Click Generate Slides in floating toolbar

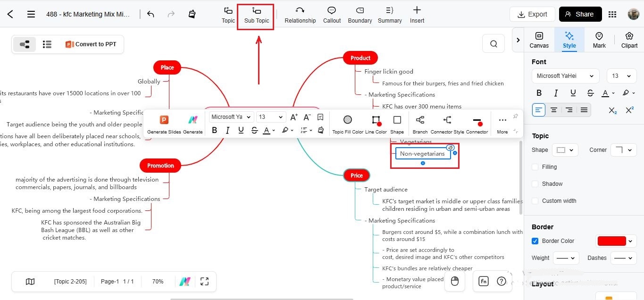click(164, 125)
